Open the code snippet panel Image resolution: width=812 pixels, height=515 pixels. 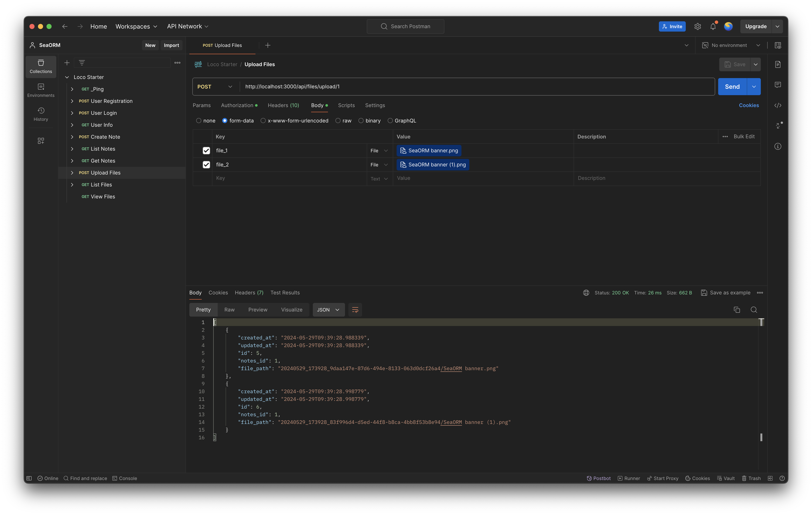[x=778, y=105]
